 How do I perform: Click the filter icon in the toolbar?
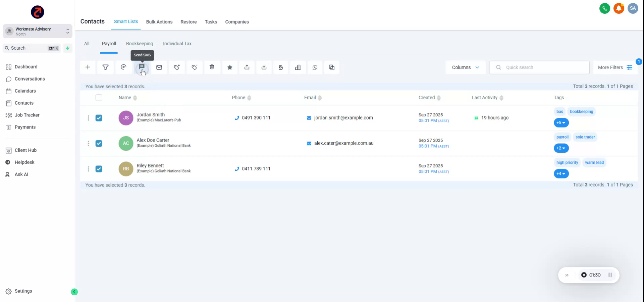click(x=106, y=67)
